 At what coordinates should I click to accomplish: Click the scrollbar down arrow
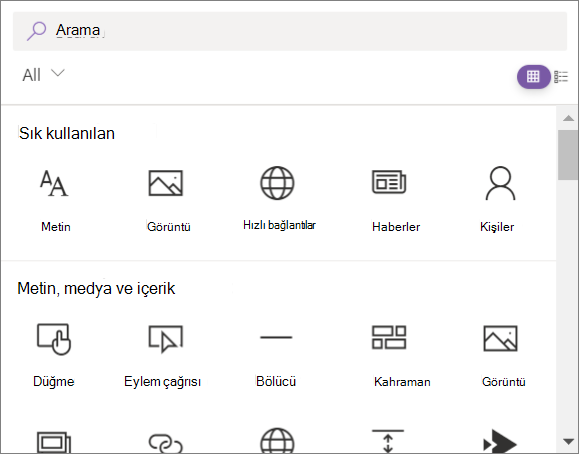click(x=568, y=441)
